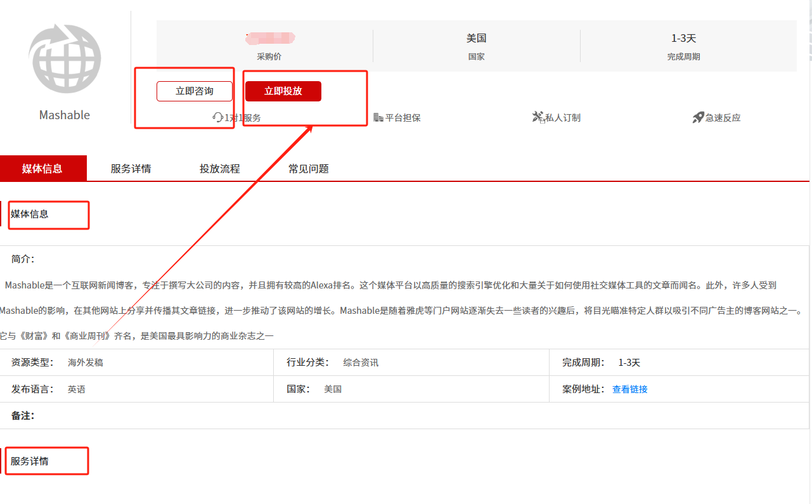Click the 海外发稿 resource type value
Screen dimensions: 812x504
pyautogui.click(x=86, y=363)
